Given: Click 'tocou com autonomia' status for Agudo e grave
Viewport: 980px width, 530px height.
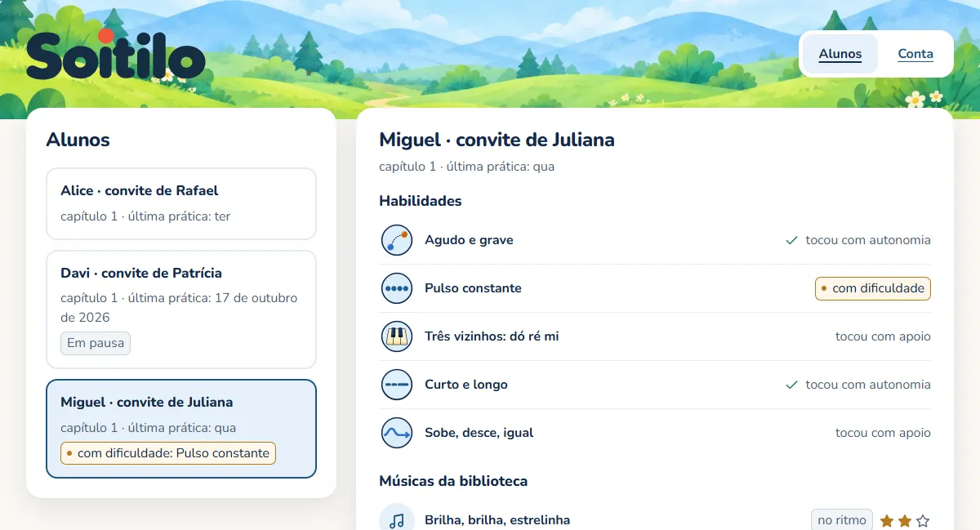Looking at the screenshot, I should [868, 240].
